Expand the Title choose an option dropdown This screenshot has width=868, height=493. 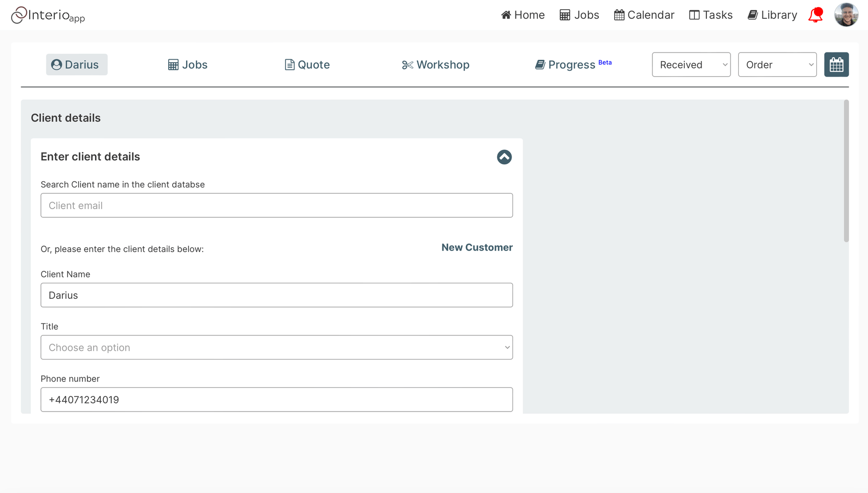pyautogui.click(x=277, y=347)
